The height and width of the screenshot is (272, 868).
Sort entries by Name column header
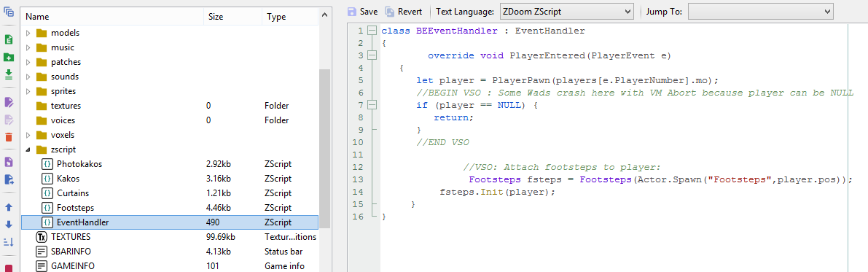click(x=112, y=17)
